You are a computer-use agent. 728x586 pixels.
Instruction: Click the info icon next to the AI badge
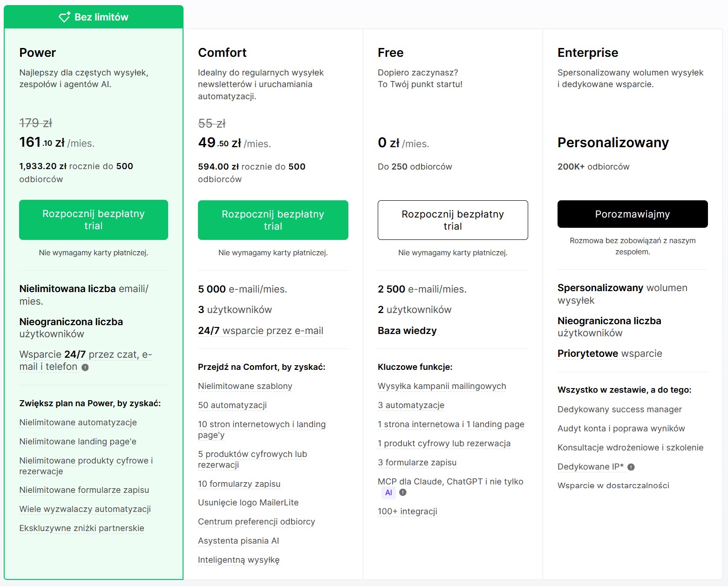click(403, 492)
